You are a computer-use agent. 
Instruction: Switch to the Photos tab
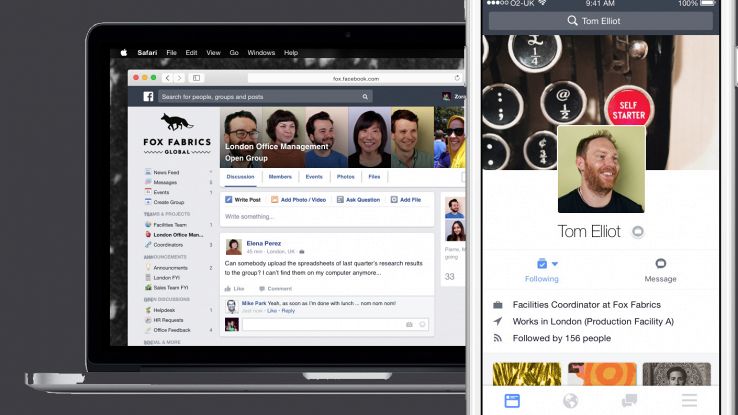345,177
